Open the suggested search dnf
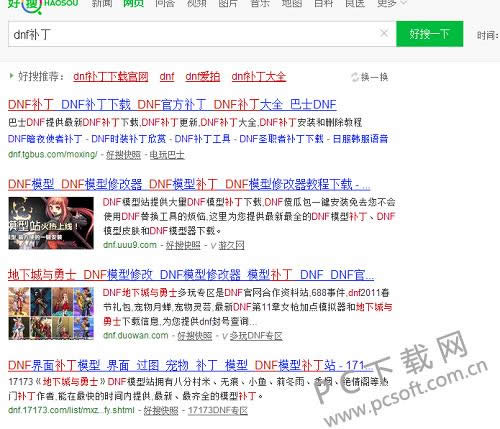Image resolution: width=500 pixels, height=429 pixels. [167, 77]
